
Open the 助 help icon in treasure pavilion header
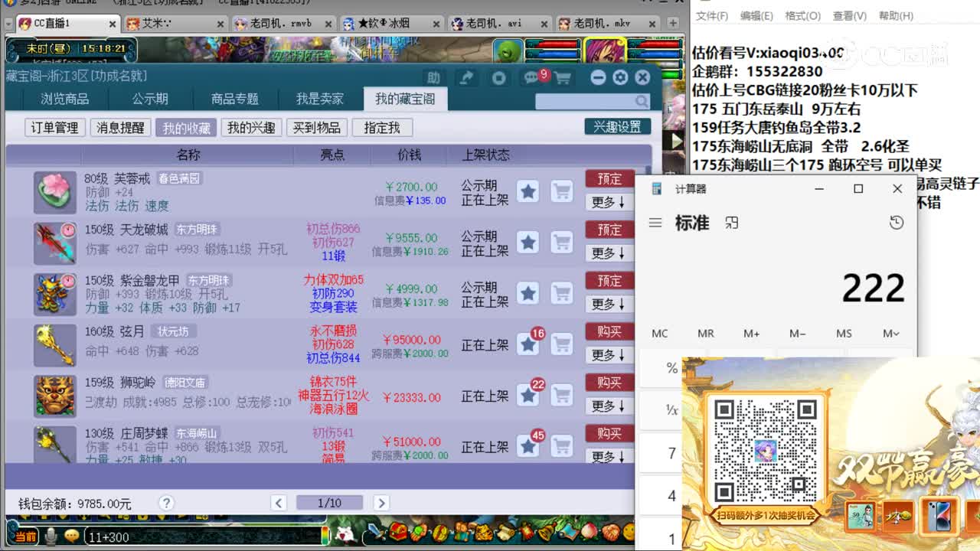click(x=433, y=77)
